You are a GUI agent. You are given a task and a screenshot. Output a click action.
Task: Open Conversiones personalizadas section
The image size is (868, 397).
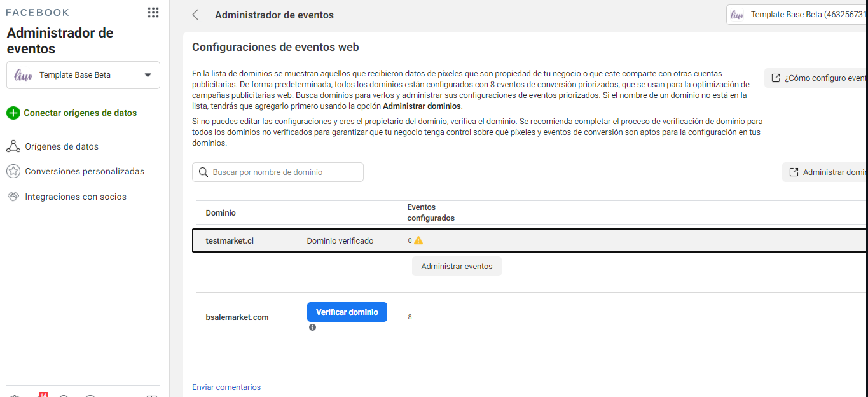click(x=85, y=171)
